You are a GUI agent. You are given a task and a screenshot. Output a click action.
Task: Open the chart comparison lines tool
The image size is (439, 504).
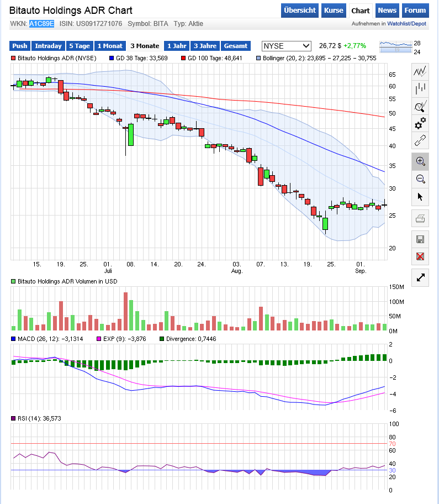tap(420, 71)
